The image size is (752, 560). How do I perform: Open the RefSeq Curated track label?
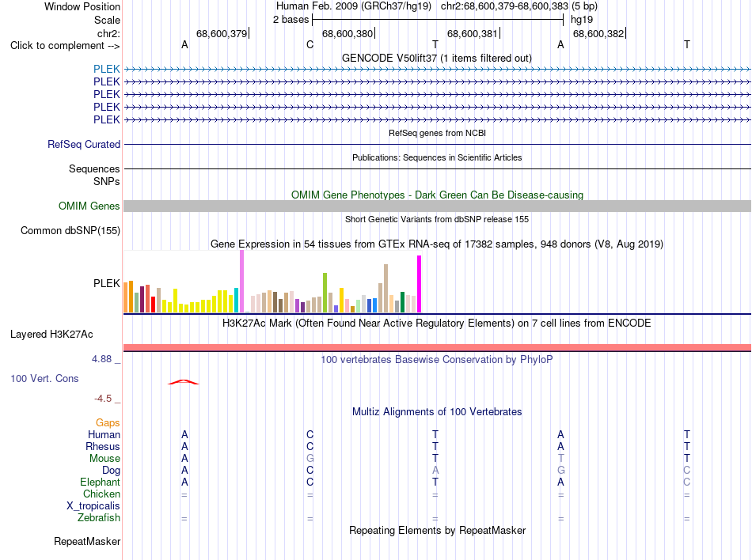tap(84, 144)
